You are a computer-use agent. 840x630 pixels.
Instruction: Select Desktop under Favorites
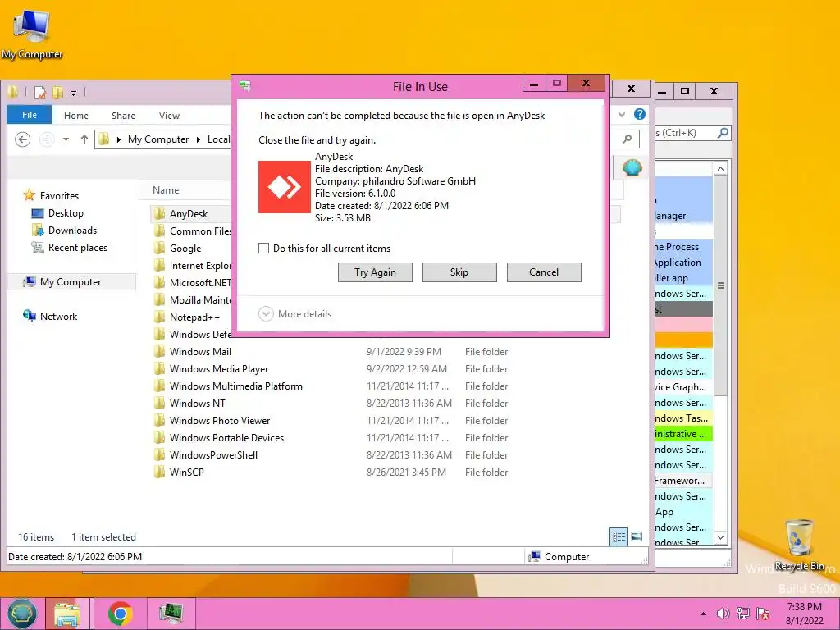click(66, 213)
